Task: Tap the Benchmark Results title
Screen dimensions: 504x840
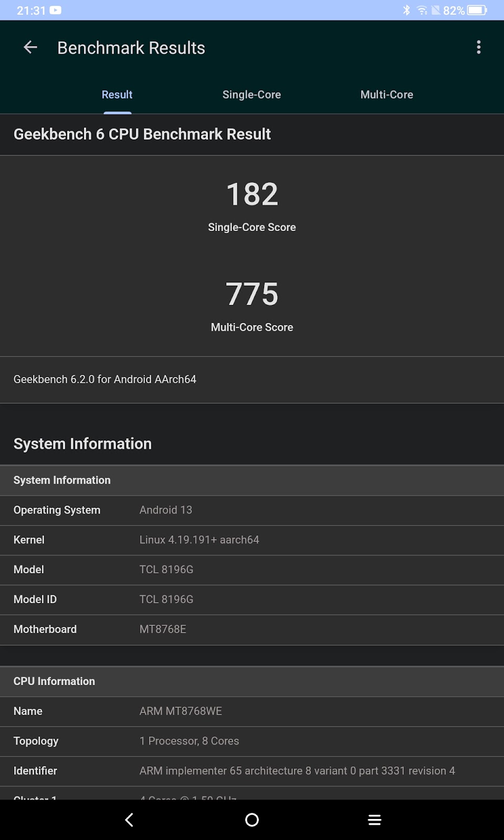Action: (131, 48)
